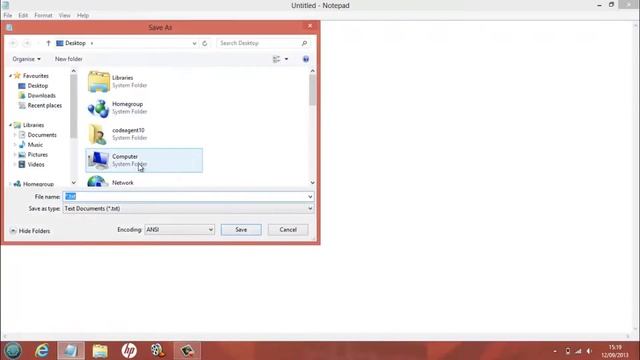The height and width of the screenshot is (360, 640).
Task: Select the Network globe icon in file list
Action: pos(98,181)
